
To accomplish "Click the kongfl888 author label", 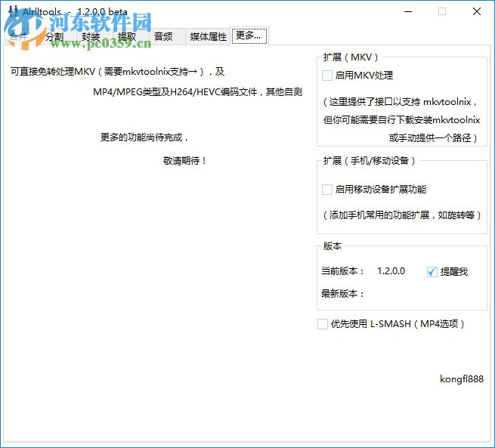I will pyautogui.click(x=462, y=379).
